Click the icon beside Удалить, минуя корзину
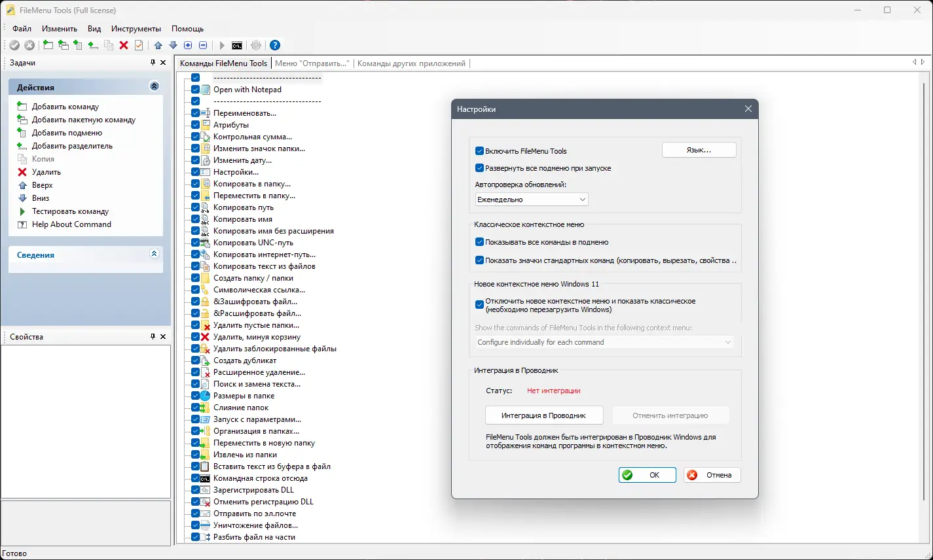933x560 pixels. [205, 337]
